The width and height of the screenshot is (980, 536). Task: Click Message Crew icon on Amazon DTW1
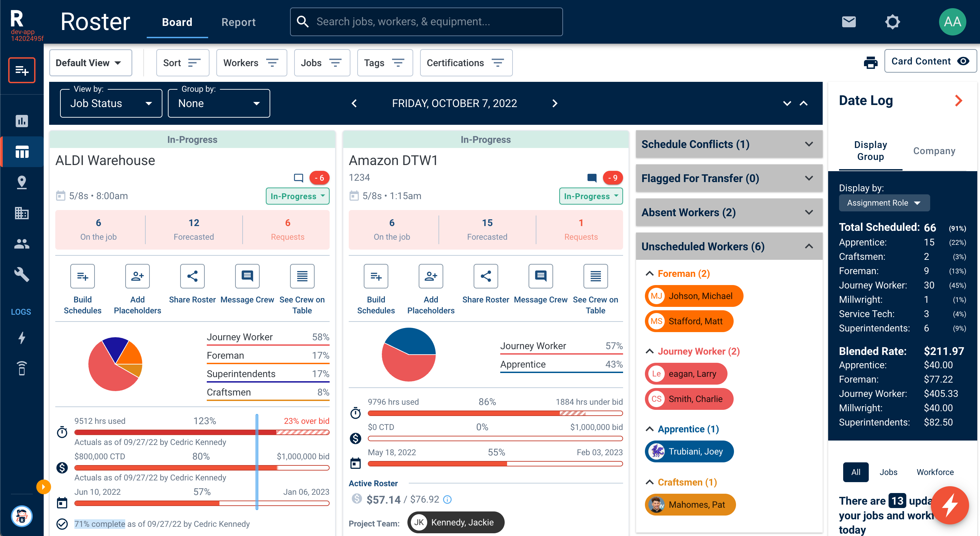click(x=541, y=277)
